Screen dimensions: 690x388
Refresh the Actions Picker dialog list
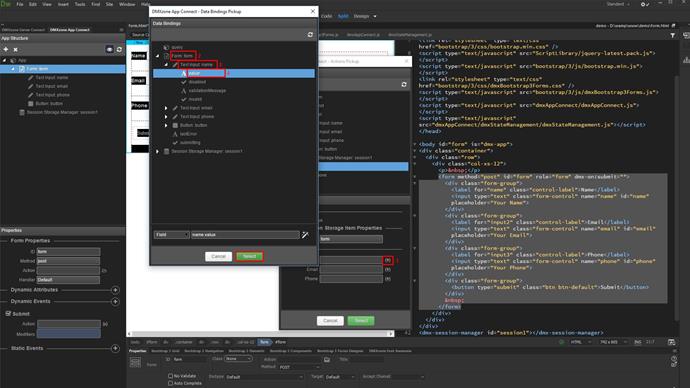[404, 84]
